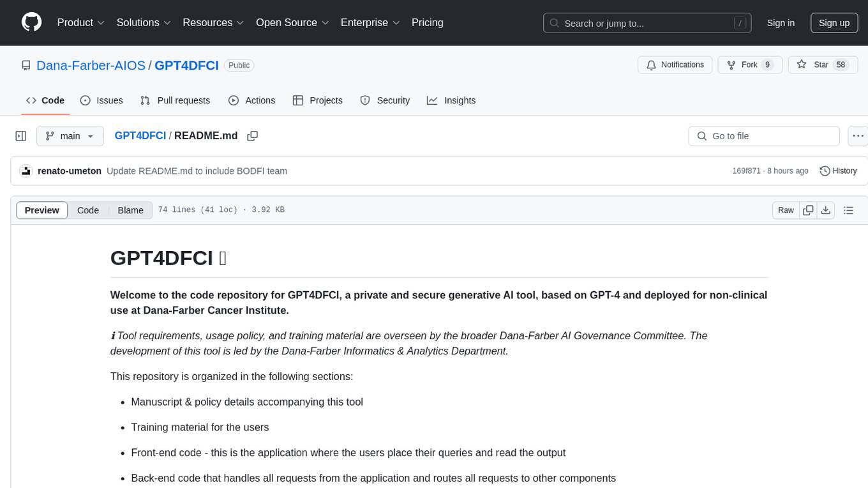868x488 pixels.
Task: Expand the Enterprise menu
Action: (370, 22)
